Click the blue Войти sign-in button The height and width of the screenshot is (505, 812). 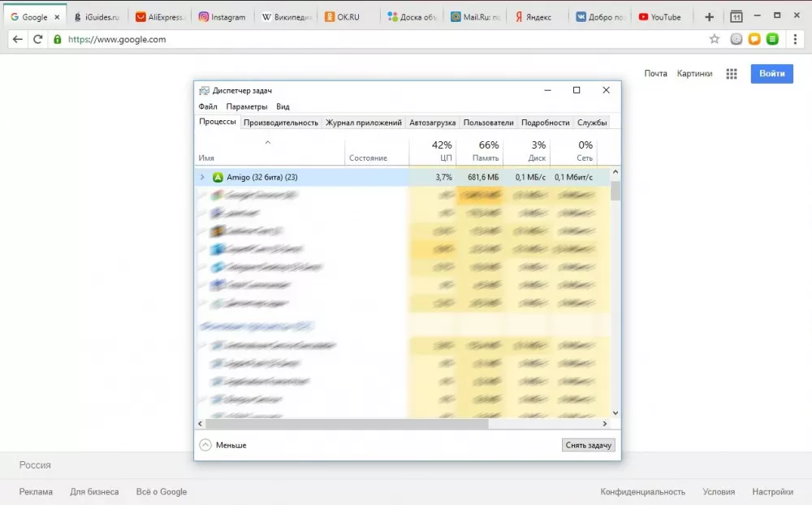tap(771, 74)
